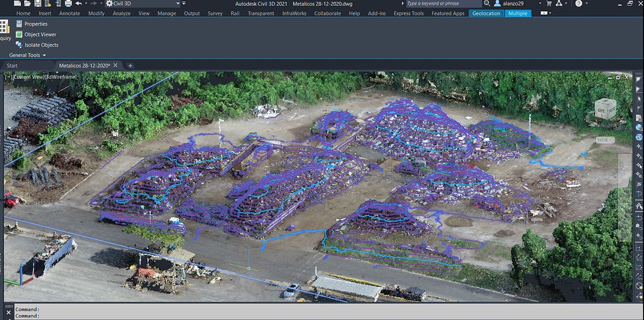Switch to the Annotate ribbon tab

(x=70, y=13)
